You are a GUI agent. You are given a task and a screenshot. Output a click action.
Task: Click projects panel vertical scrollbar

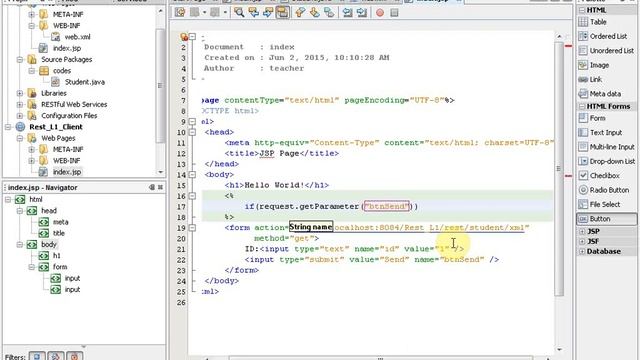point(160,85)
